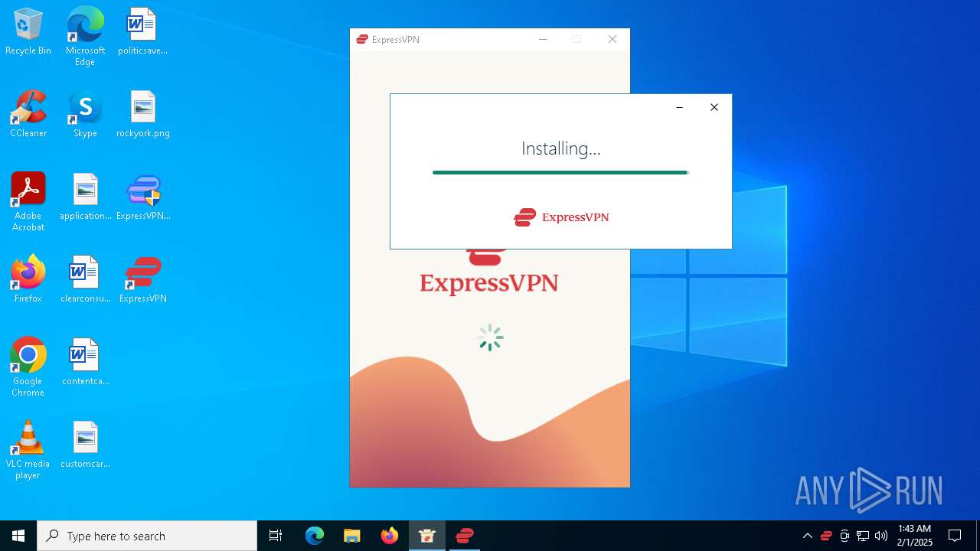Click the ExpressVPN window title icon
The image size is (980, 551).
(x=362, y=40)
